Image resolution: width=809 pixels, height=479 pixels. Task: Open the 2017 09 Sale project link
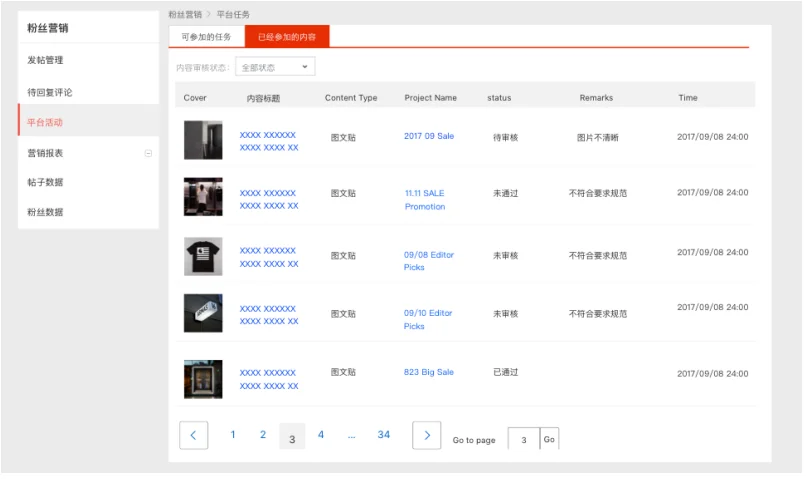click(429, 136)
